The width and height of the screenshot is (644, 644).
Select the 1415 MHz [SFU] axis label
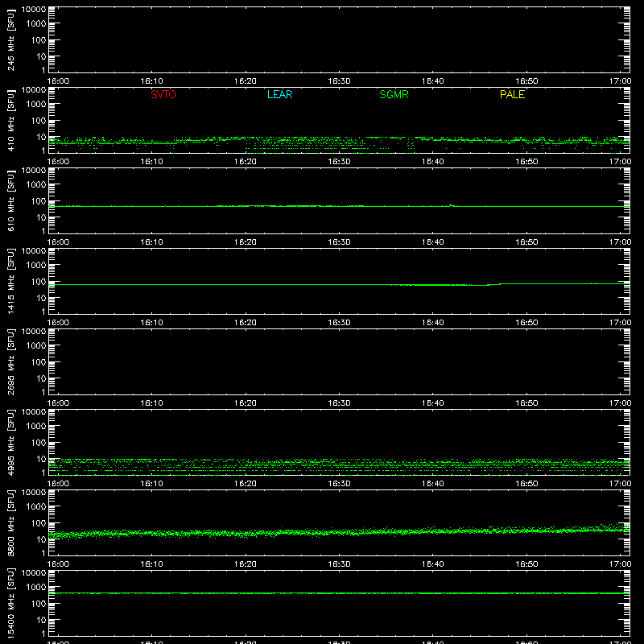click(x=10, y=281)
